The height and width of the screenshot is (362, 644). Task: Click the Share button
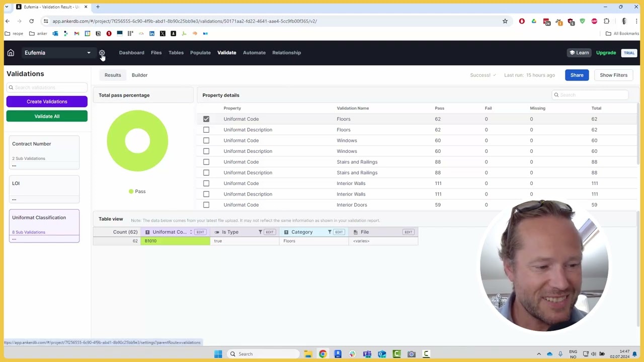click(x=577, y=75)
